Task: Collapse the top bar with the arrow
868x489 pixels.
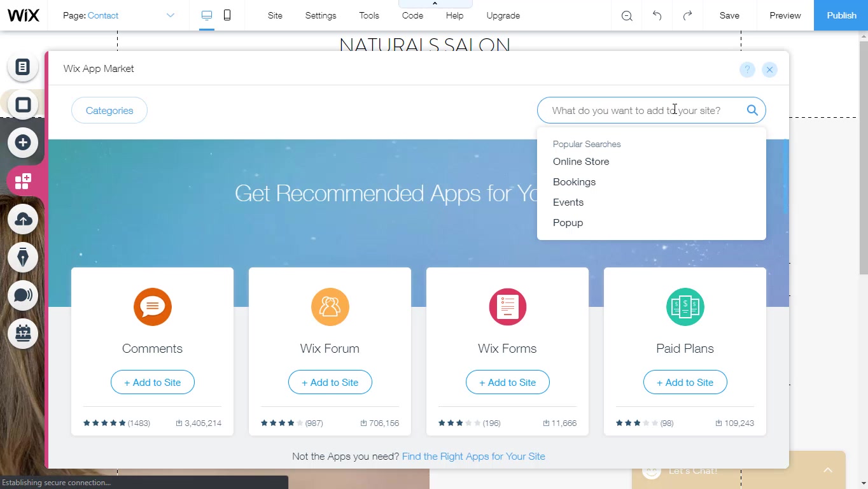Action: point(435,4)
